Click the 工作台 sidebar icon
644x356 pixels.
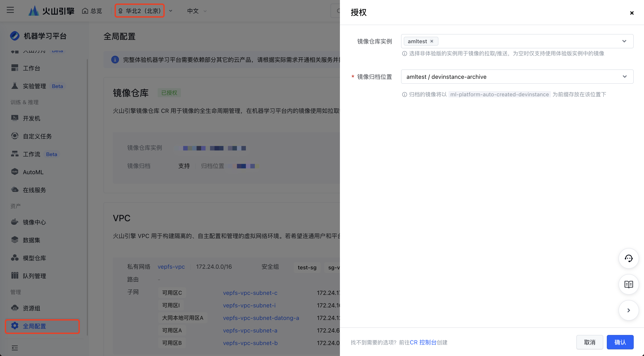pos(15,68)
